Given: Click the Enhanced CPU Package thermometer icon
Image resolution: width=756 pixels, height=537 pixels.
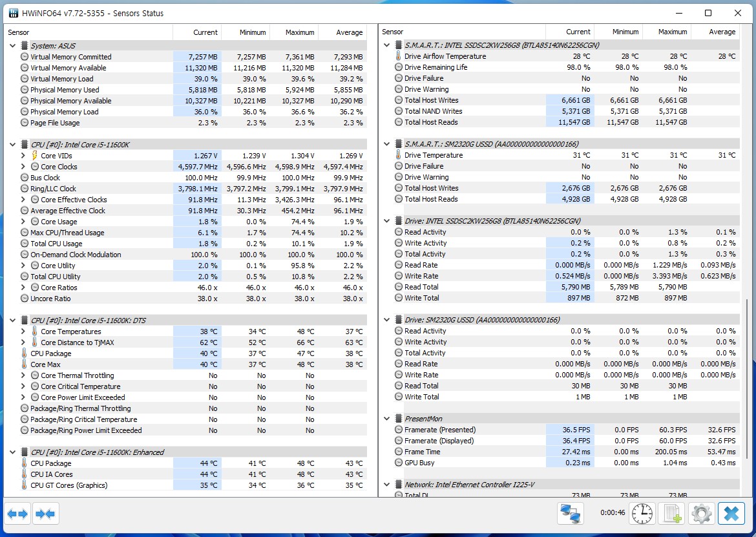Looking at the screenshot, I should coord(24,463).
